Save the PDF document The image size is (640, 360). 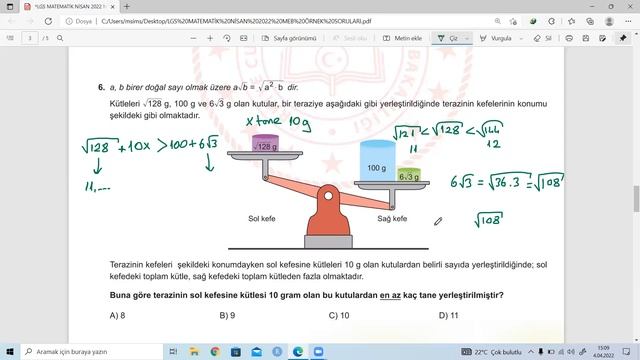coord(586,38)
